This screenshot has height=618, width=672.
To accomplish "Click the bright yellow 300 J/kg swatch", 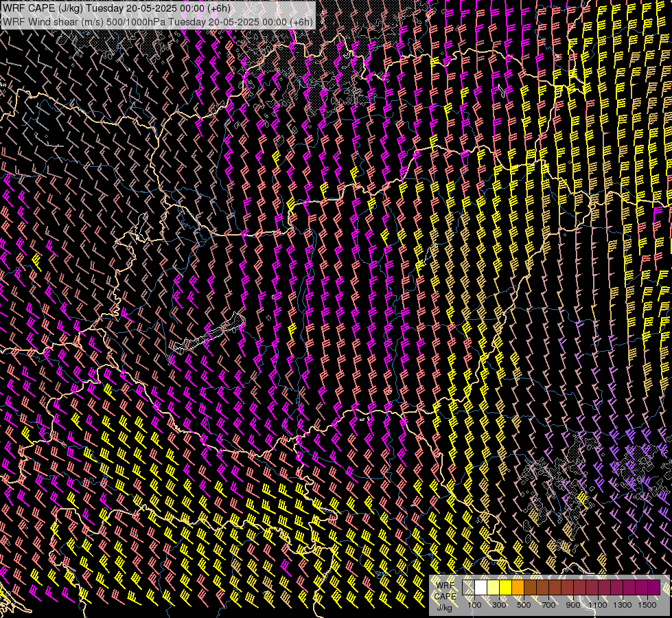I will pyautogui.click(x=506, y=587).
